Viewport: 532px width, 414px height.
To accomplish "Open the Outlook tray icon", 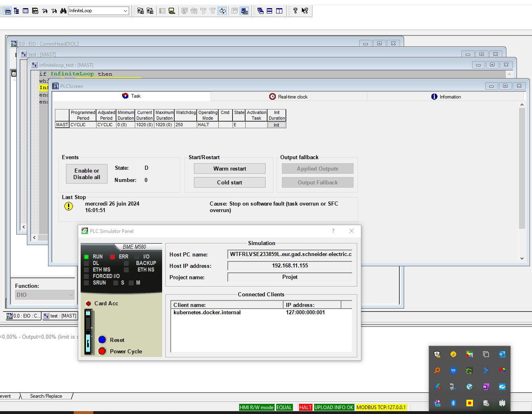I will click(x=502, y=354).
